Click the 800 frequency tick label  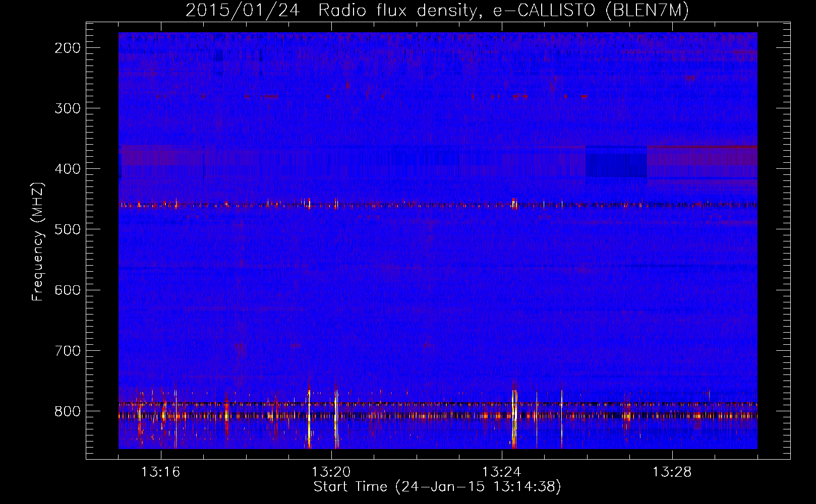(68, 411)
